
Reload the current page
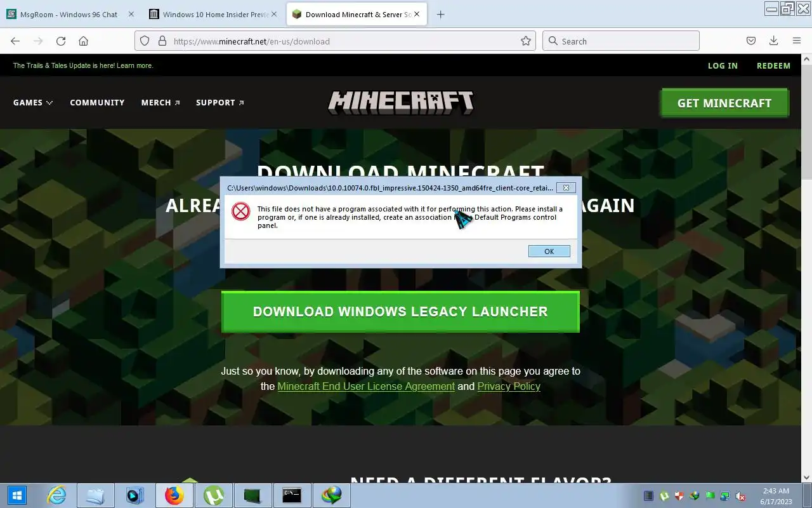[61, 41]
